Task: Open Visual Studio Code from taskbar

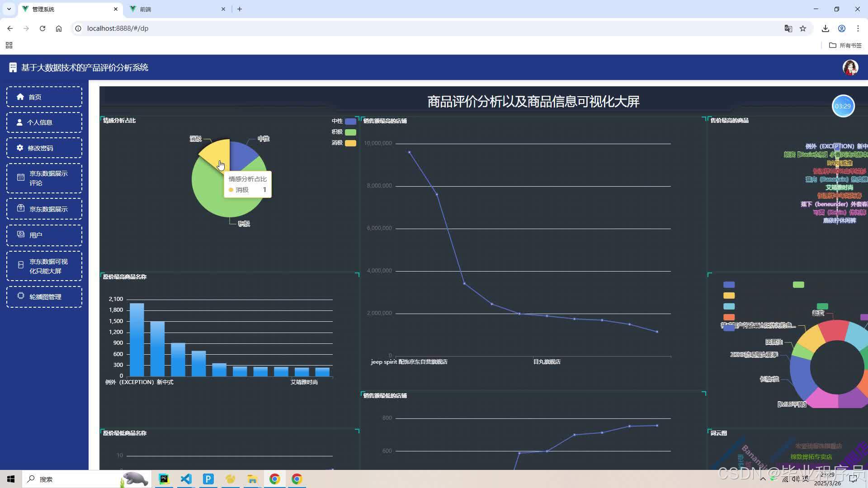Action: (186, 479)
